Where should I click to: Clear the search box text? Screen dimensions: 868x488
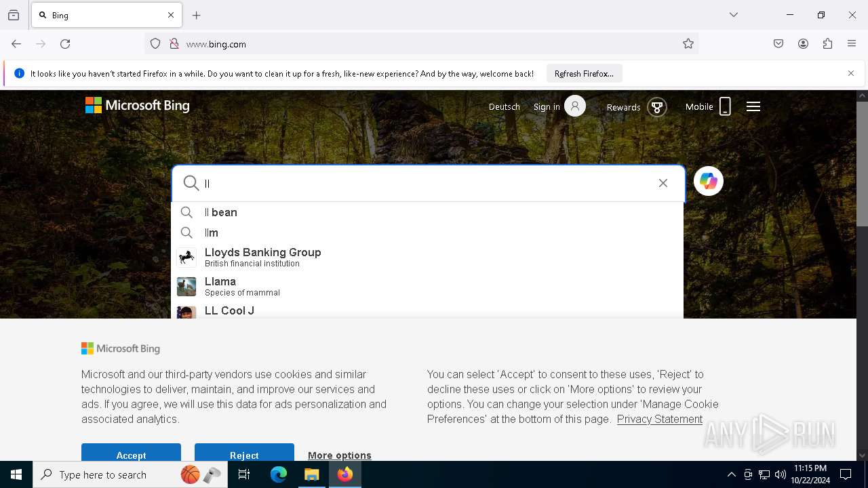point(663,183)
